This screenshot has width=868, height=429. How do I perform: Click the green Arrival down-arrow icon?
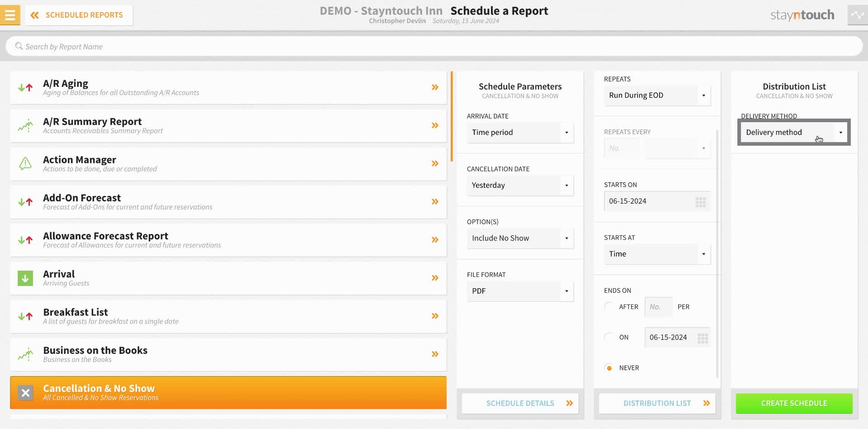tap(25, 278)
